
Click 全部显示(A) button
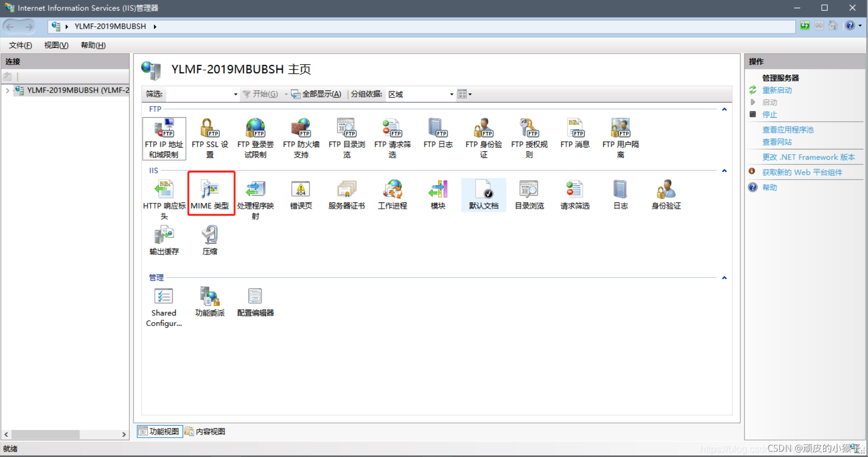(316, 94)
